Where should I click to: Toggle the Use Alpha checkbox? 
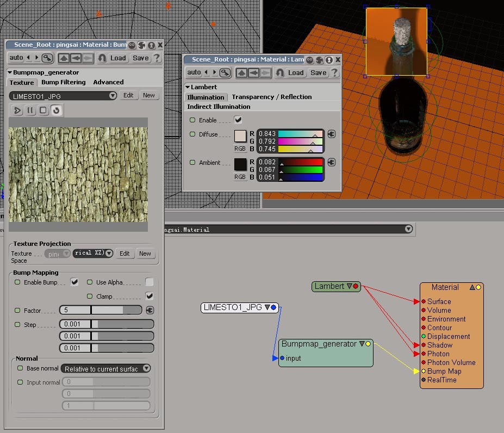tap(149, 282)
